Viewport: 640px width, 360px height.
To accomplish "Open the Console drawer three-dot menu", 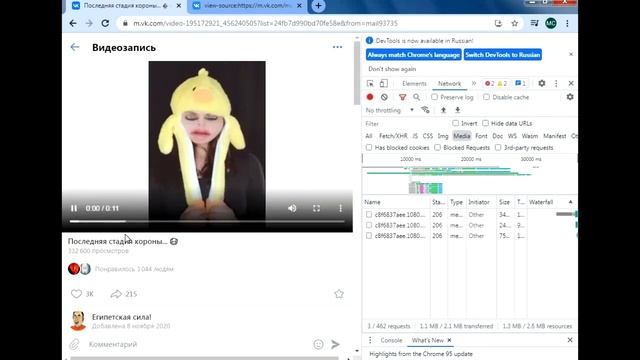I will pyautogui.click(x=370, y=340).
